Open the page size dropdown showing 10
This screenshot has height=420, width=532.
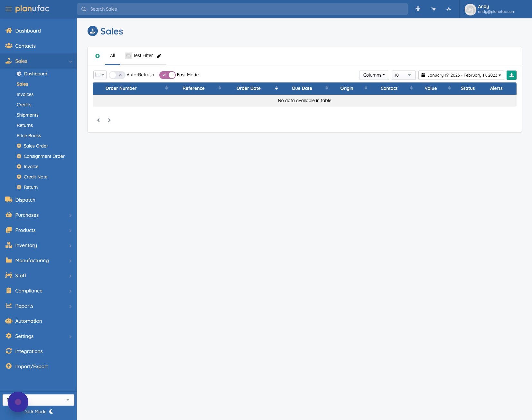coord(404,75)
